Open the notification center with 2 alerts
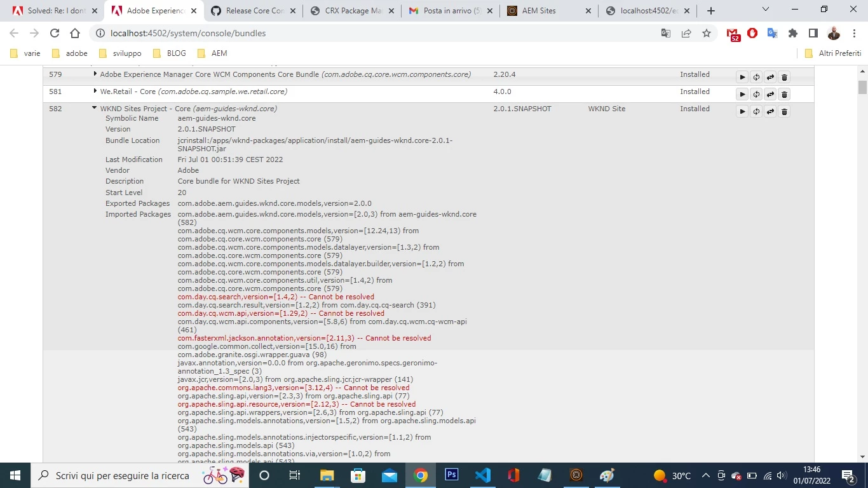 [x=848, y=475]
